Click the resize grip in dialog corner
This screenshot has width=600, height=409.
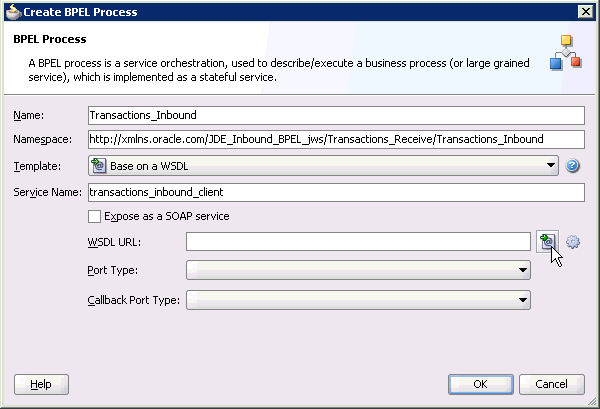(592, 401)
